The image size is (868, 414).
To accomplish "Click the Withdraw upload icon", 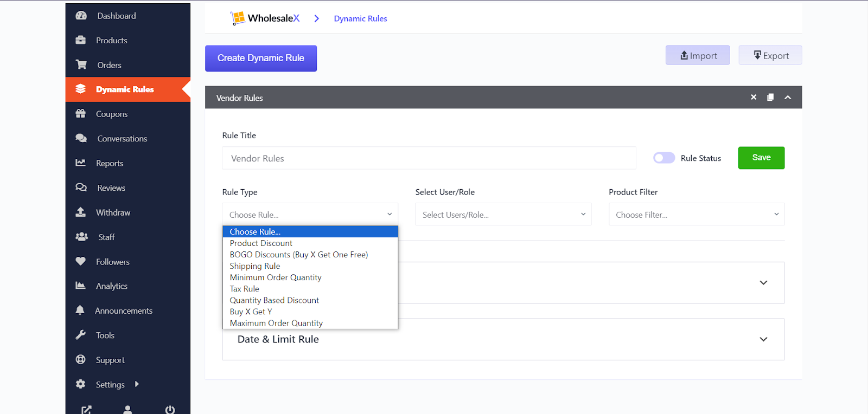I will pos(81,212).
